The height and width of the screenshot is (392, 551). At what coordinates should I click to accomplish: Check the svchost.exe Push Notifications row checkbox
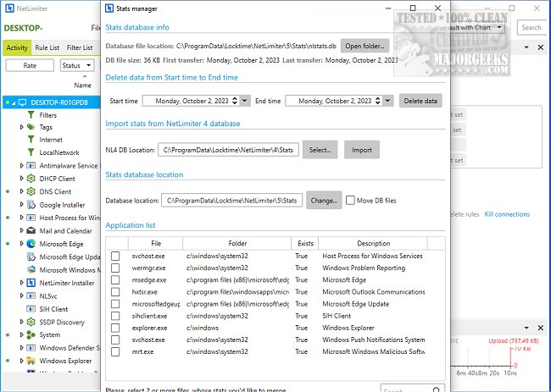pyautogui.click(x=115, y=340)
